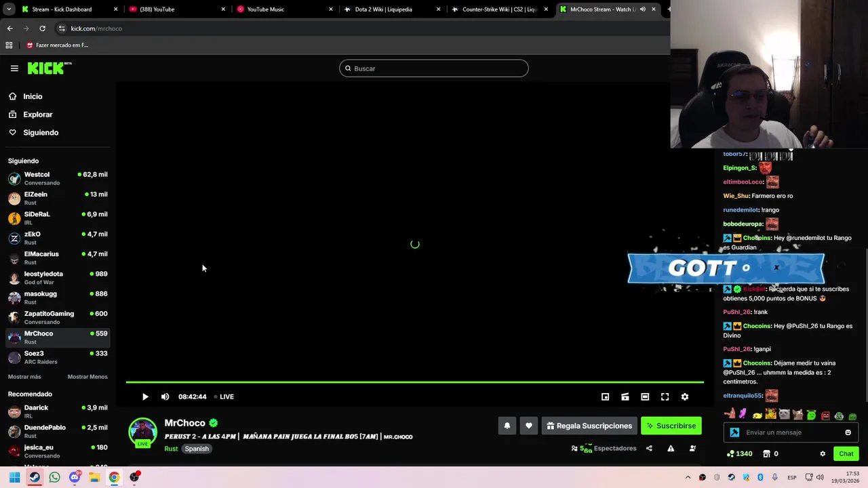The height and width of the screenshot is (488, 868).
Task: Jump to LIVE in player
Action: point(224,397)
